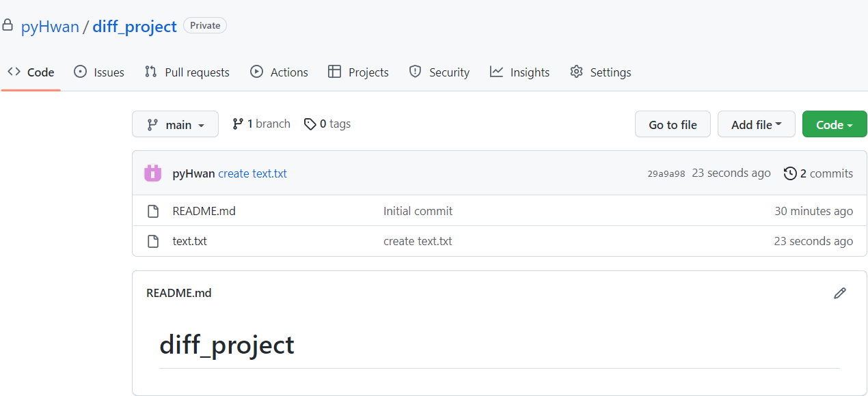
Task: Click pyHwan author name in commit bar
Action: pyautogui.click(x=193, y=173)
